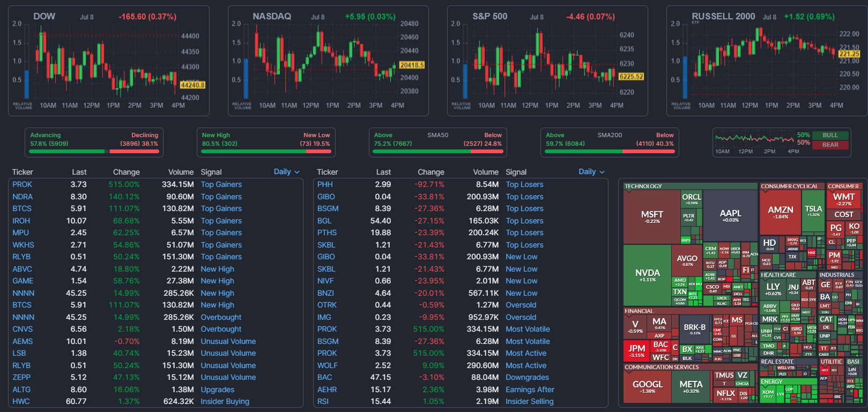Select the AAPL tile in the heatmap
This screenshot has height=412, width=868.
(x=730, y=215)
